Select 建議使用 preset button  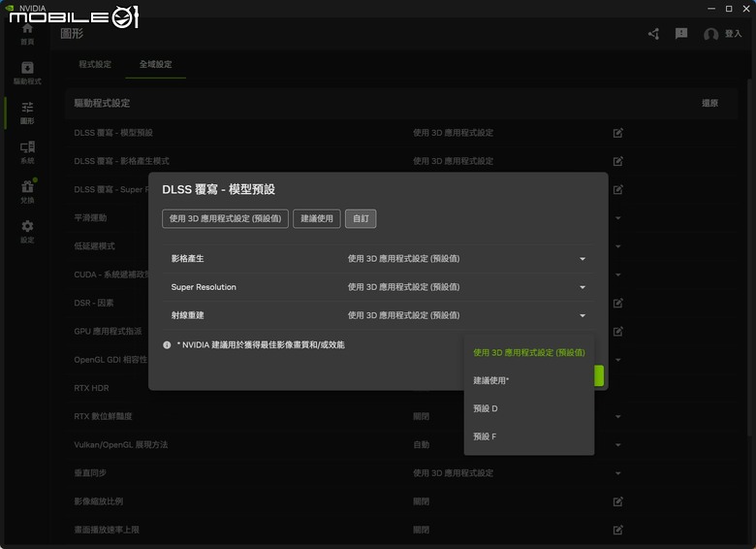317,218
